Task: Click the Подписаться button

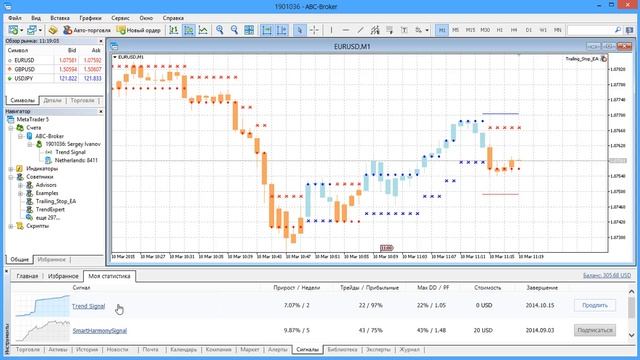Action: [595, 330]
